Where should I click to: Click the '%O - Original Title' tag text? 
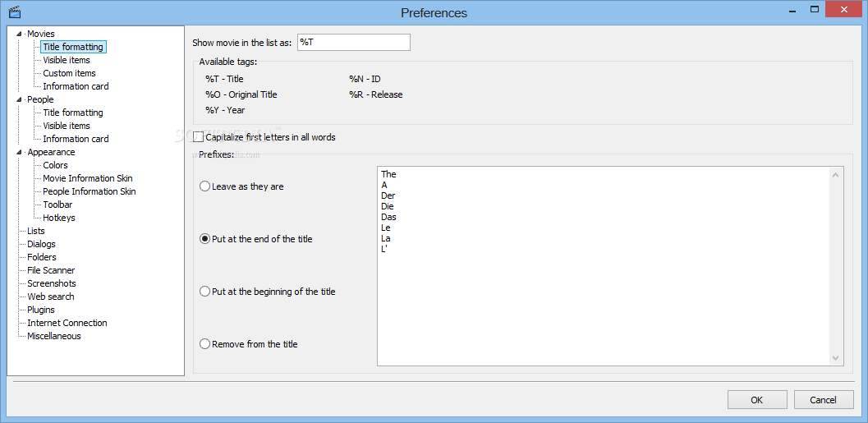pyautogui.click(x=241, y=94)
